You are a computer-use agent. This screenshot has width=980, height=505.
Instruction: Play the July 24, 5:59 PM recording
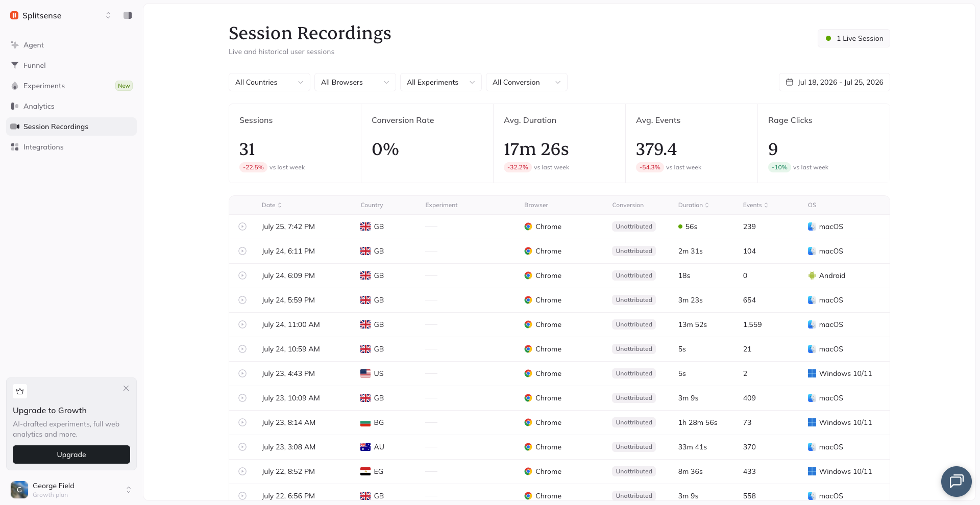click(242, 300)
